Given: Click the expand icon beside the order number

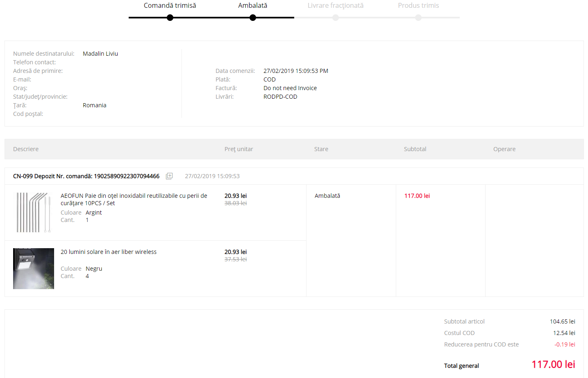Looking at the screenshot, I should pyautogui.click(x=169, y=176).
